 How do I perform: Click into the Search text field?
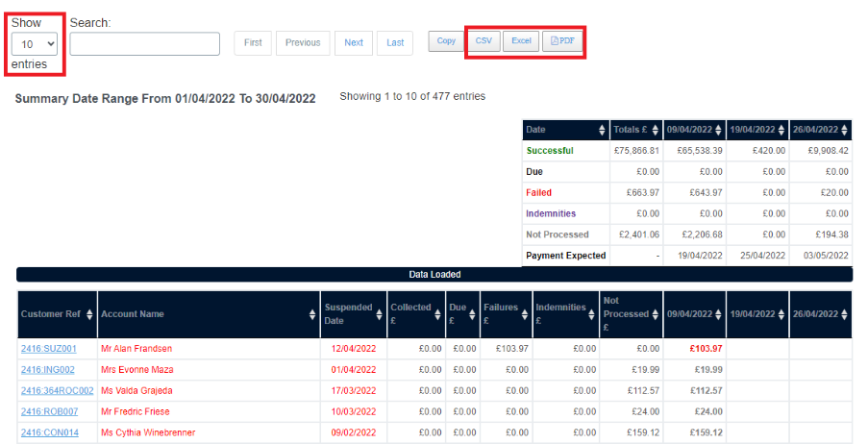[145, 44]
